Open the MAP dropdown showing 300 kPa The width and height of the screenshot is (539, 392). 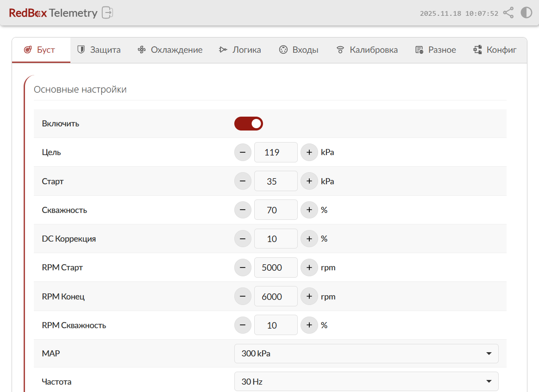(366, 353)
